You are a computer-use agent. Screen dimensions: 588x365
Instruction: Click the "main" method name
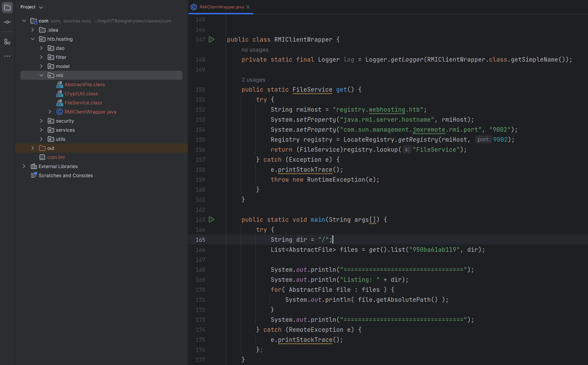coord(318,219)
